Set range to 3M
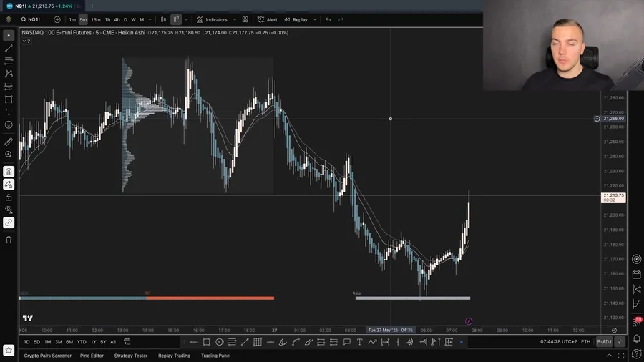This screenshot has height=362, width=644. pos(59,342)
